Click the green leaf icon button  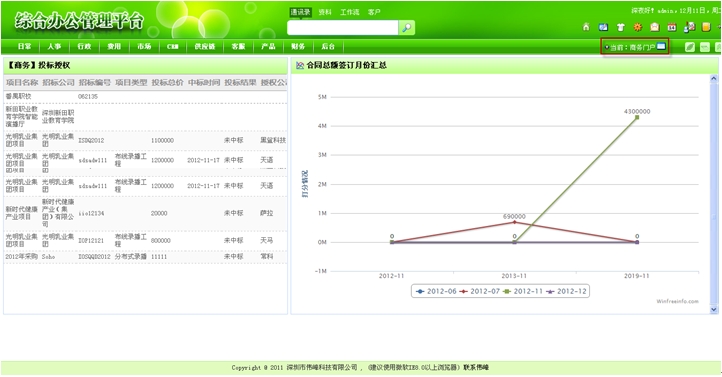pos(689,47)
